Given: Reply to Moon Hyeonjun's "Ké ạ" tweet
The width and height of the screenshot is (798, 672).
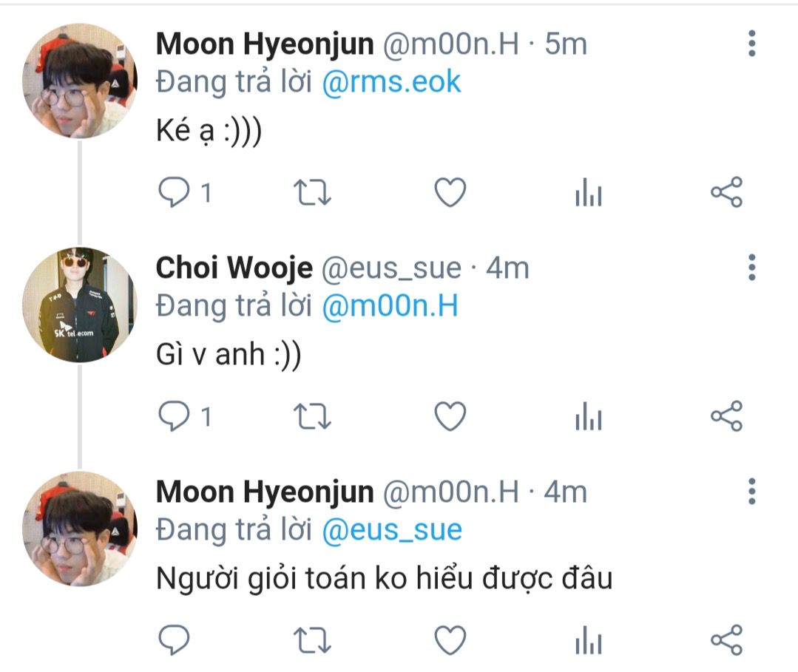Looking at the screenshot, I should 174,192.
